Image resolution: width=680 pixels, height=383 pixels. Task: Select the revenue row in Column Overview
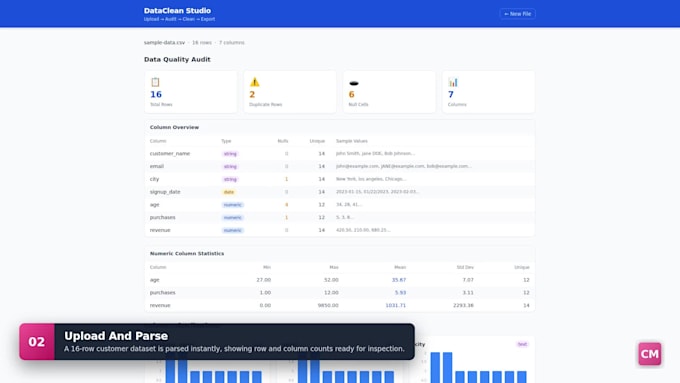tap(340, 230)
